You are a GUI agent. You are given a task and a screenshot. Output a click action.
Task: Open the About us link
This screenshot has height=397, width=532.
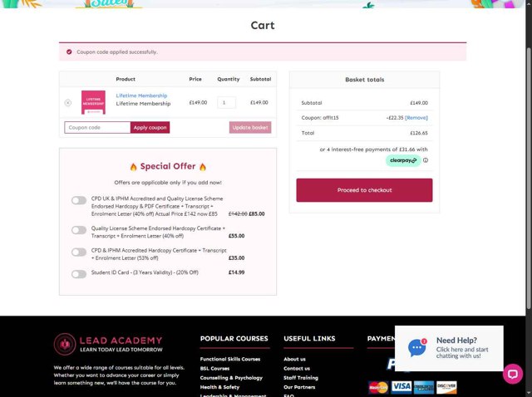(294, 359)
